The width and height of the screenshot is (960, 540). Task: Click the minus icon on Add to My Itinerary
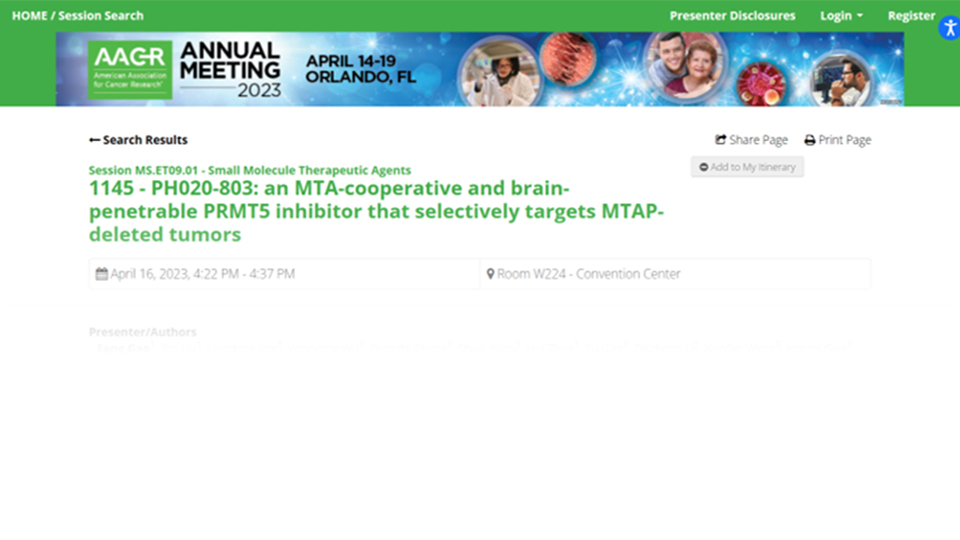tap(704, 167)
